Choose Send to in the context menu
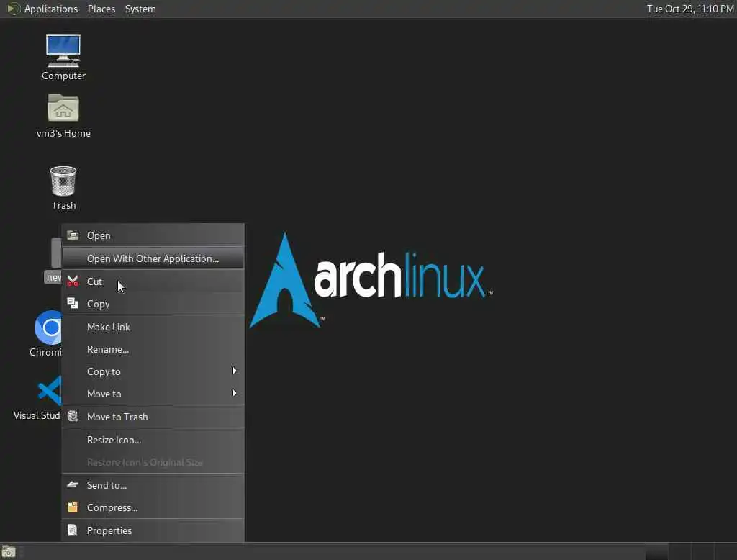The width and height of the screenshot is (737, 560). [153, 484]
